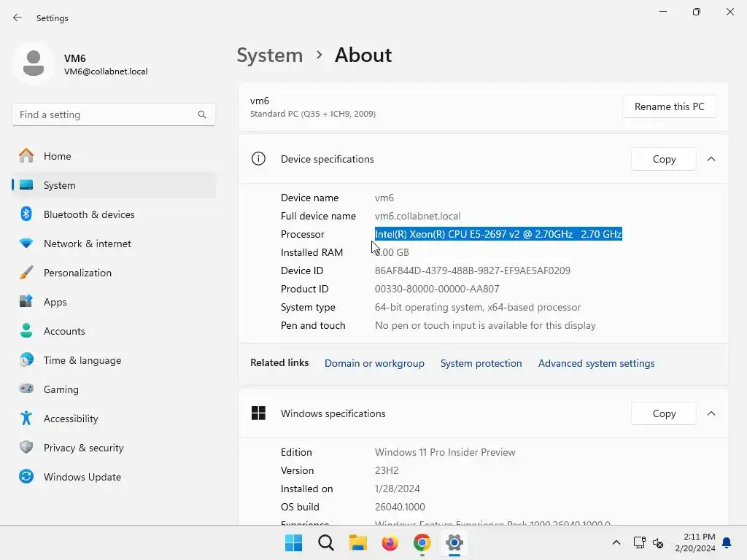Click the Settings gear in the taskbar
This screenshot has height=560, width=747.
point(454,542)
